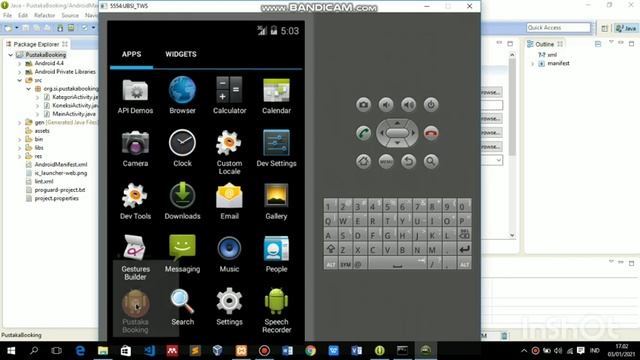This screenshot has height=360, width=640.
Task: Open the Search app
Action: [x=182, y=307]
